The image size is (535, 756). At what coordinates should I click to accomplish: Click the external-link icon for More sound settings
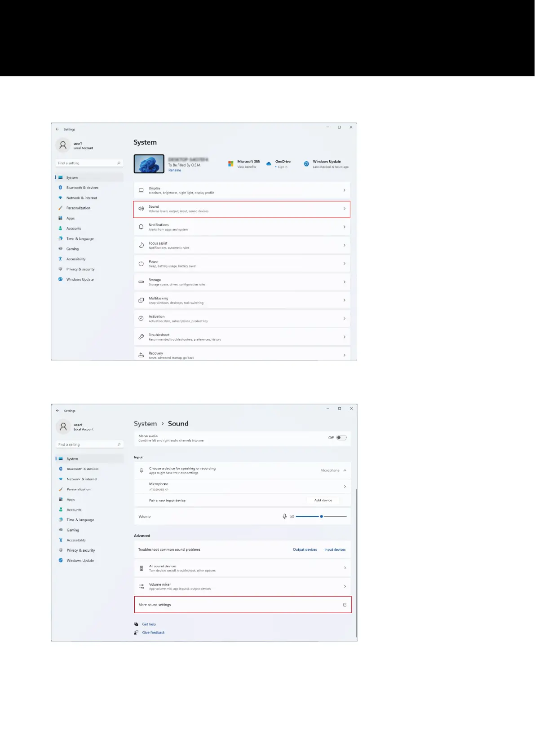[x=345, y=605]
